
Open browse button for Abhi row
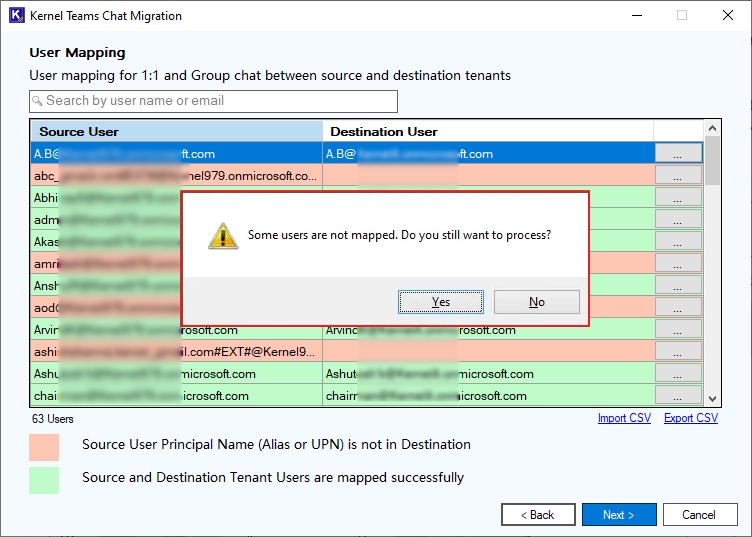click(678, 198)
